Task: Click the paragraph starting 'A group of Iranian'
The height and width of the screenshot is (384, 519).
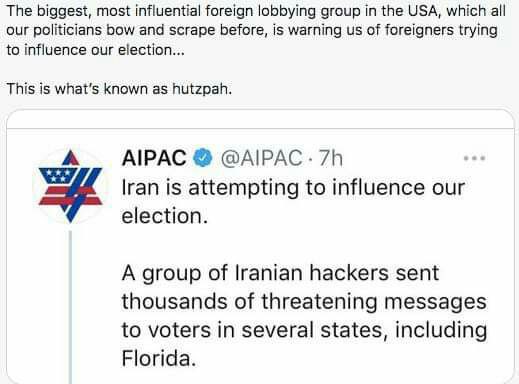Action: click(304, 316)
